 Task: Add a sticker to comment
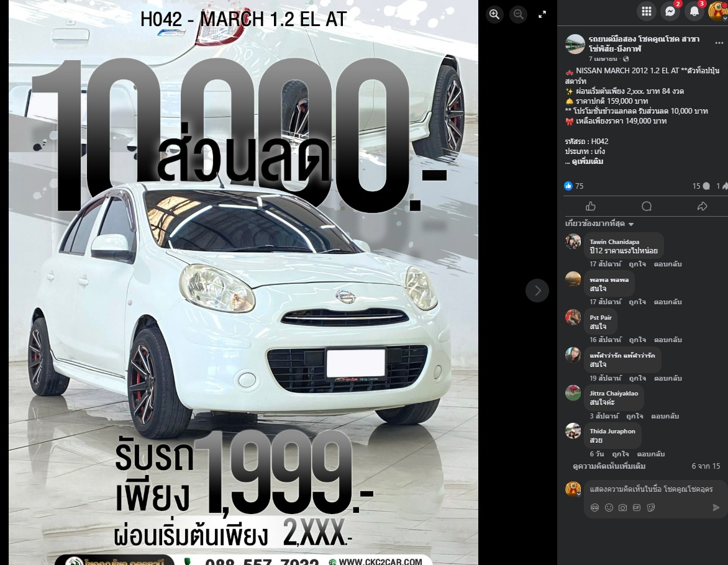tap(651, 507)
